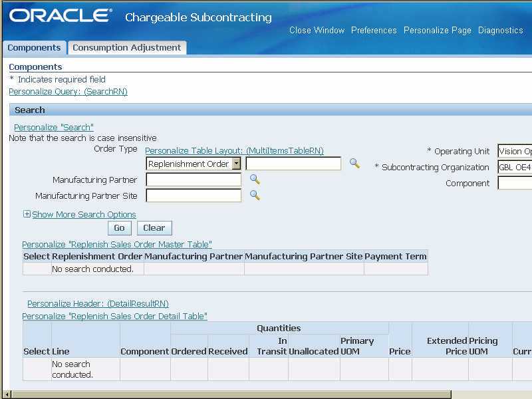The width and height of the screenshot is (532, 399).
Task: Click the Go button
Action: click(120, 228)
